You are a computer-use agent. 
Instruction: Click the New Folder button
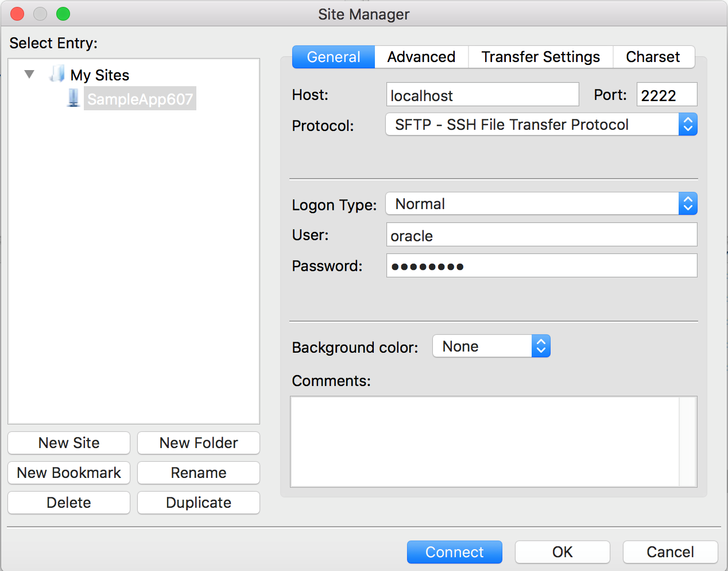pos(199,443)
